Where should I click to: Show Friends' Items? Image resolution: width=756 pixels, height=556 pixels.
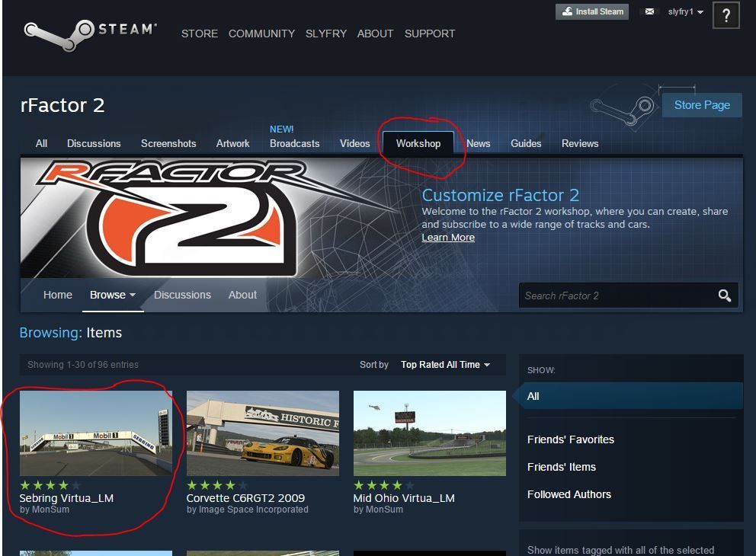[562, 467]
